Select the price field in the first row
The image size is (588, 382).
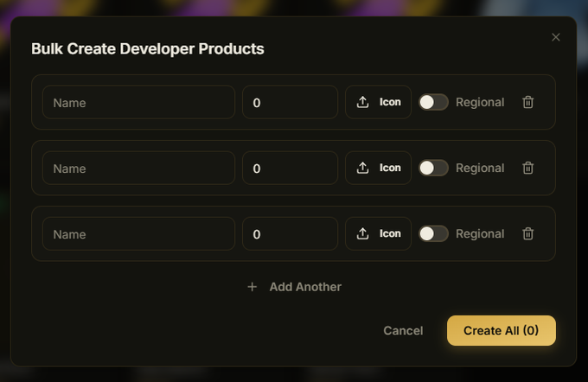coord(290,102)
